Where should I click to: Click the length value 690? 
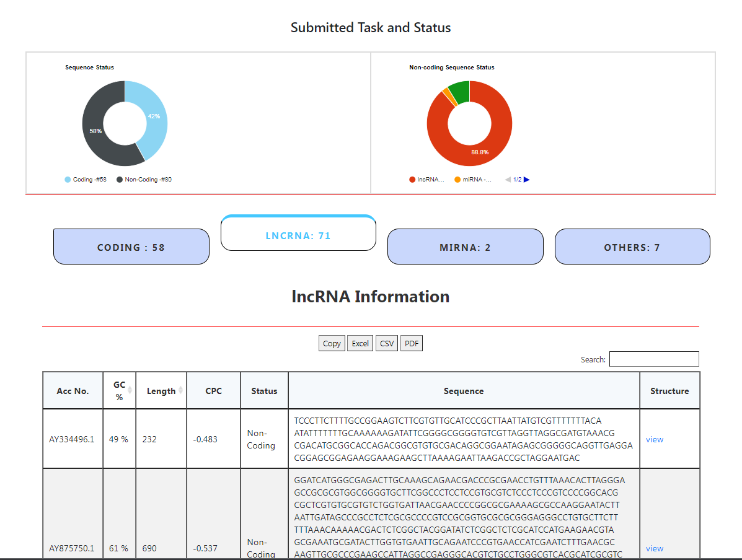(x=149, y=549)
